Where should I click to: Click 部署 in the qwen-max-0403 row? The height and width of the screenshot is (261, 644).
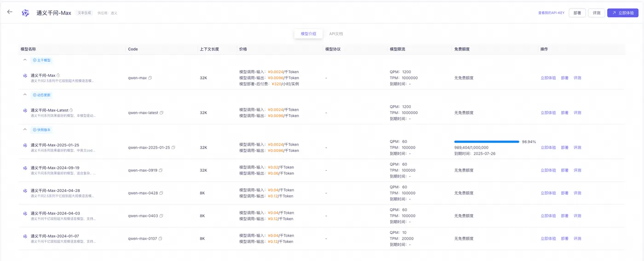coord(565,216)
